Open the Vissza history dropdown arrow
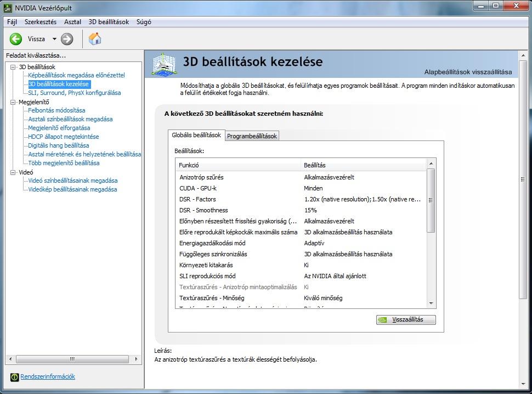 click(54, 39)
